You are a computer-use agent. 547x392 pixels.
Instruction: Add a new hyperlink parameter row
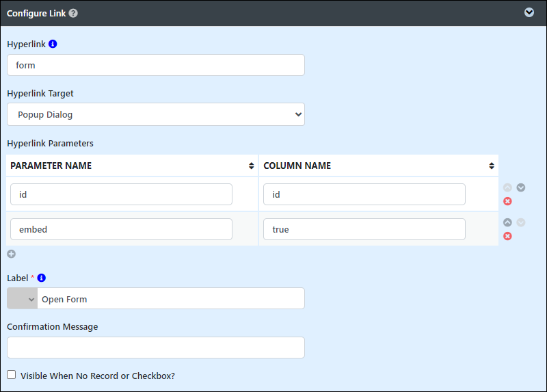coord(12,254)
